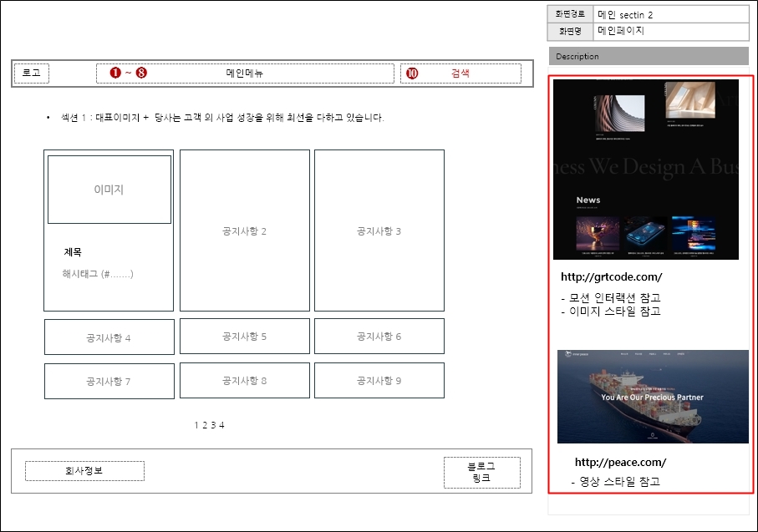Open the 공지사항 9 card
This screenshot has width=758, height=532.
pos(379,381)
